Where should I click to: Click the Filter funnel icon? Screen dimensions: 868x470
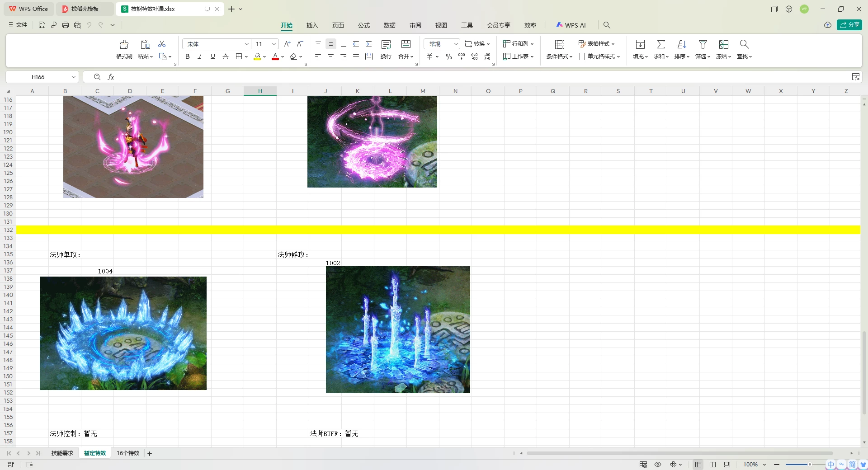click(x=703, y=44)
